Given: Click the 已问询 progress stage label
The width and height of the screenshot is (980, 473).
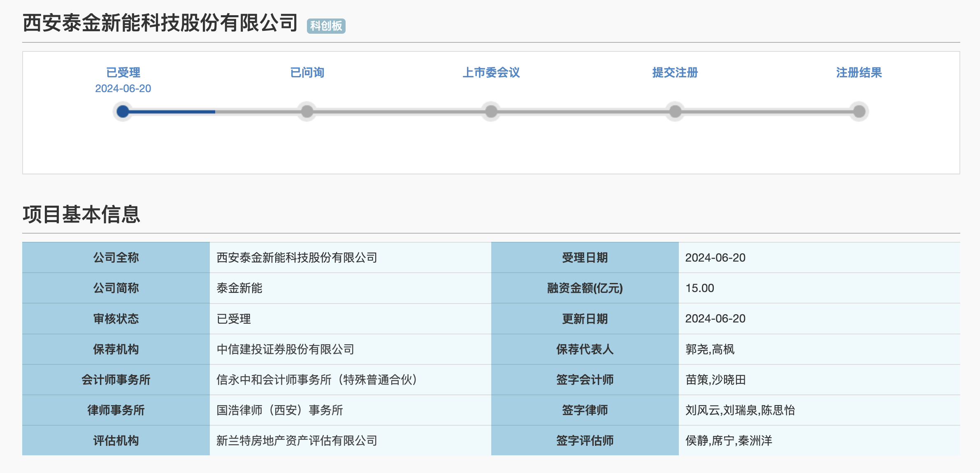Looking at the screenshot, I should point(307,72).
